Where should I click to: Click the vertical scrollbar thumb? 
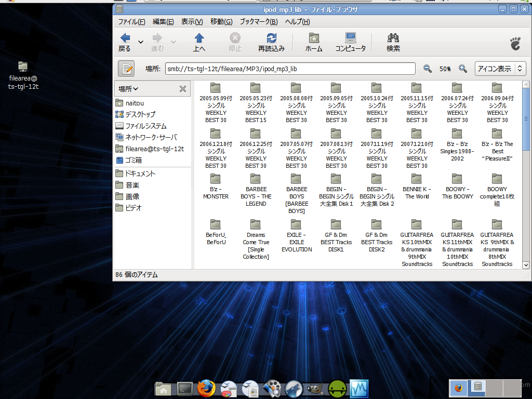(526, 119)
